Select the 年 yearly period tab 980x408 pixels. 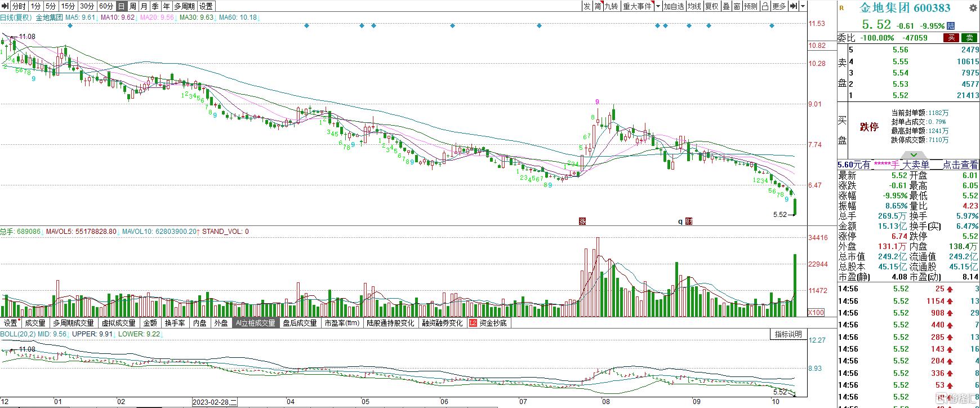(166, 6)
